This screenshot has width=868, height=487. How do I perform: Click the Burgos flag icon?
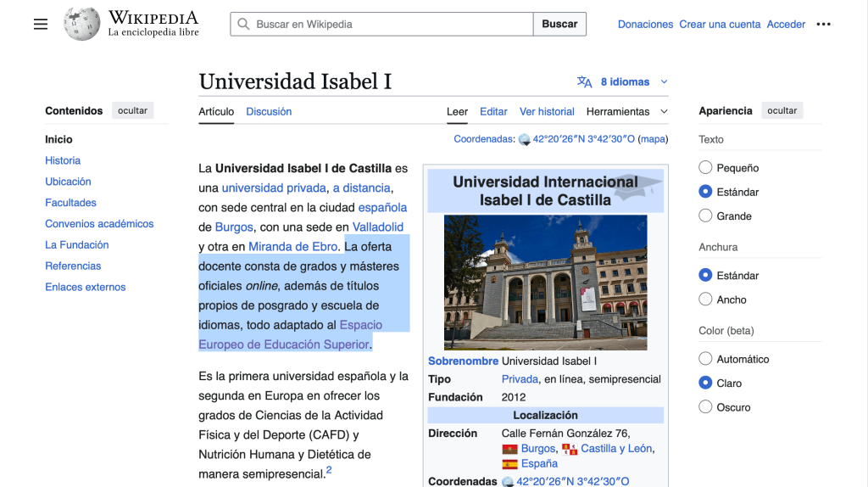[x=509, y=449]
